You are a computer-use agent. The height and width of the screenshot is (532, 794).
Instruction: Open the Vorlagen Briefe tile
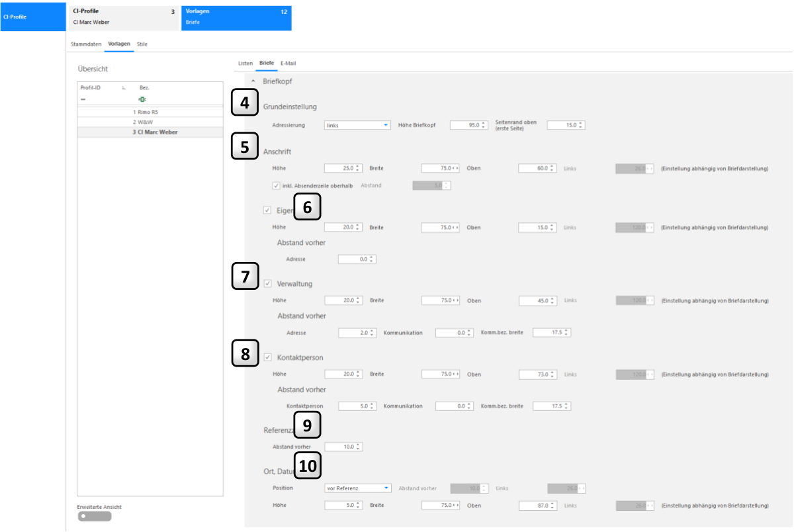pos(236,17)
